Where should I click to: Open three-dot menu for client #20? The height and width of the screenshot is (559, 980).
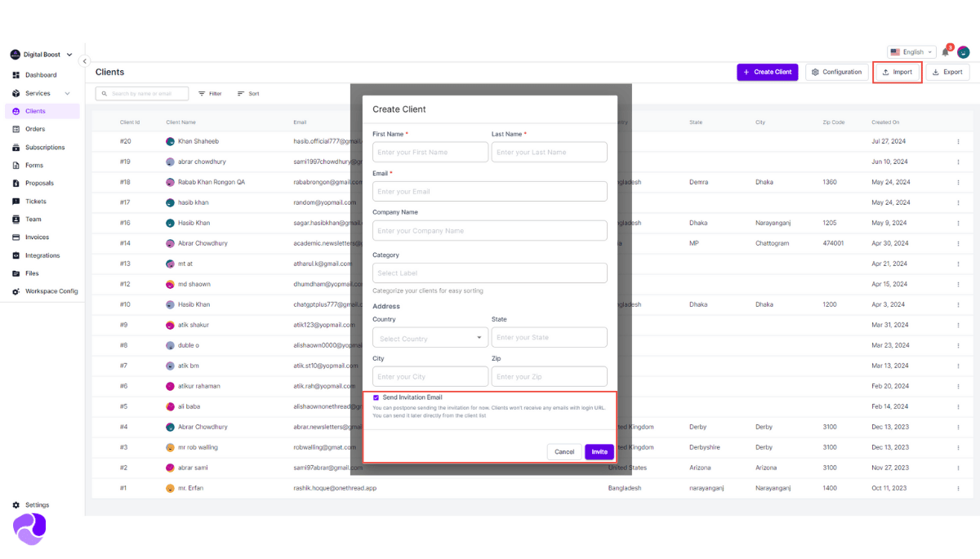point(958,141)
